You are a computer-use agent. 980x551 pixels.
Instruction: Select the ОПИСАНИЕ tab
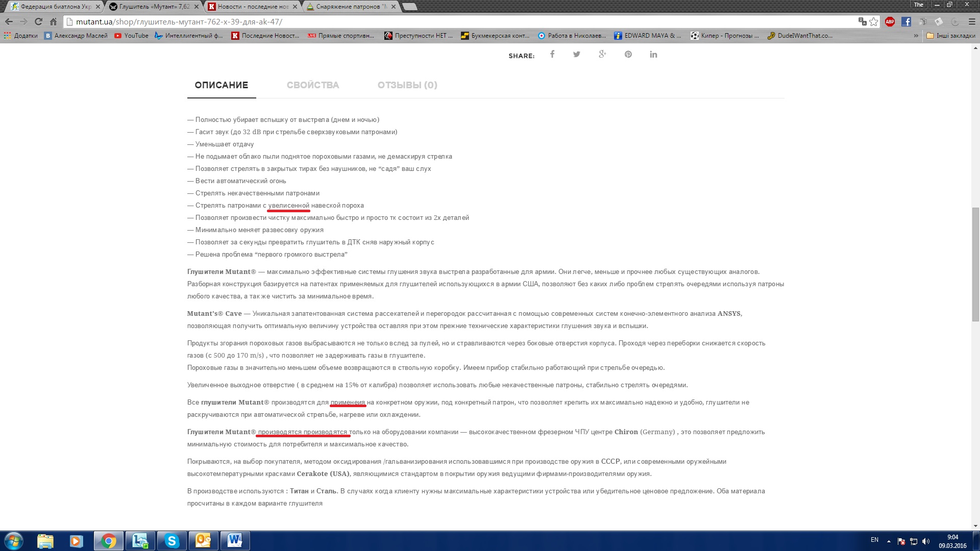(222, 85)
